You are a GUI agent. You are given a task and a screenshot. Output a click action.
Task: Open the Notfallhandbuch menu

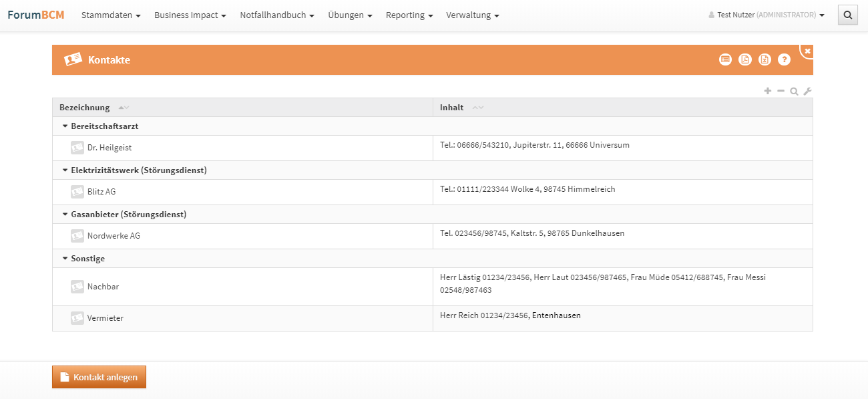[x=277, y=15]
